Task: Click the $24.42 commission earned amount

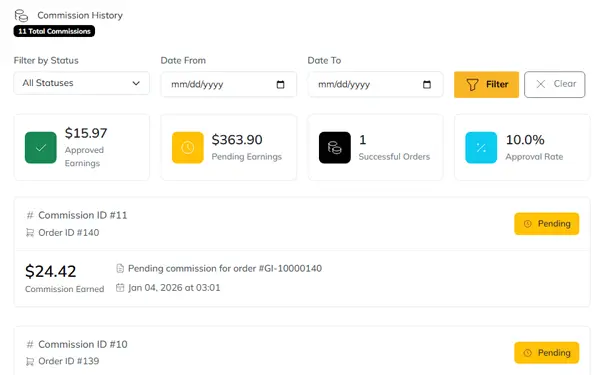Action: click(x=51, y=271)
